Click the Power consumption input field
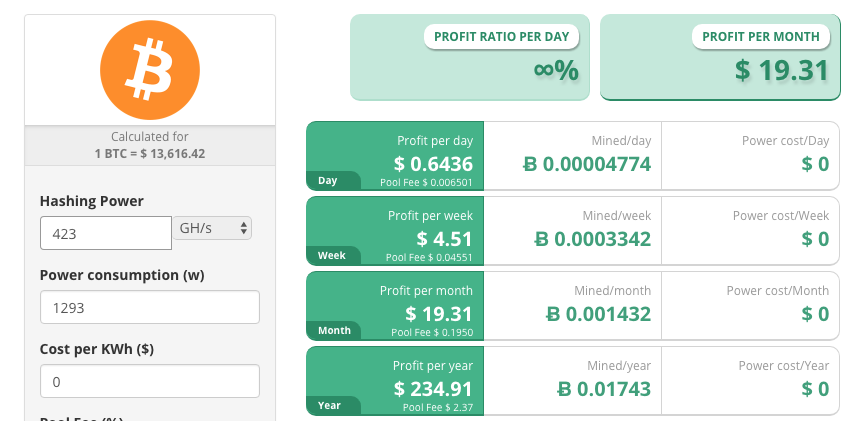This screenshot has width=863, height=421. click(150, 307)
